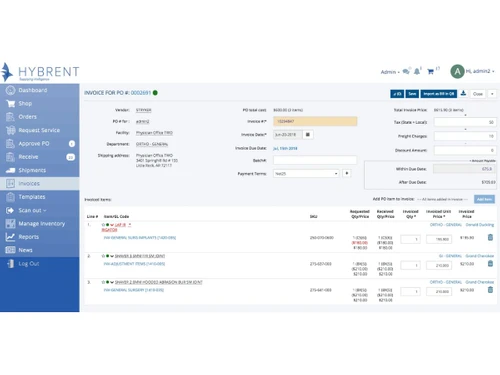Open the Hi, admin2 user dropdown

point(480,71)
